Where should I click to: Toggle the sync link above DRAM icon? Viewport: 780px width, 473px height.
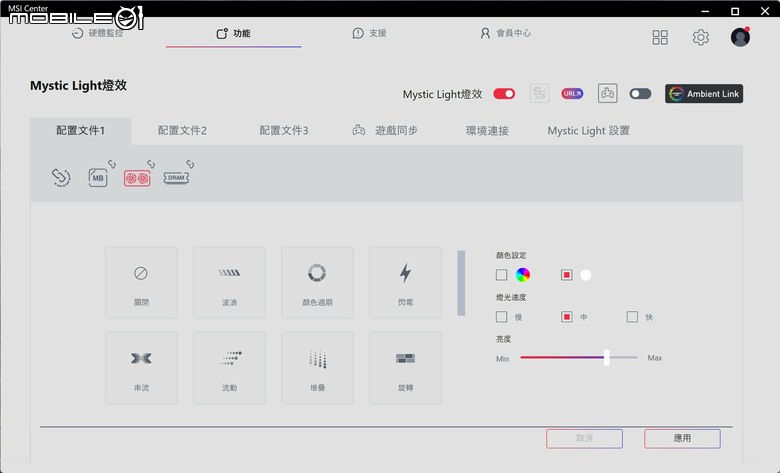pos(190,164)
